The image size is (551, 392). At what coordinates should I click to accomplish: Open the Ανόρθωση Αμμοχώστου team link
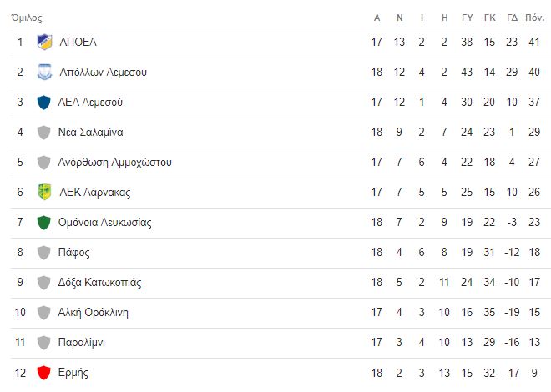[115, 162]
